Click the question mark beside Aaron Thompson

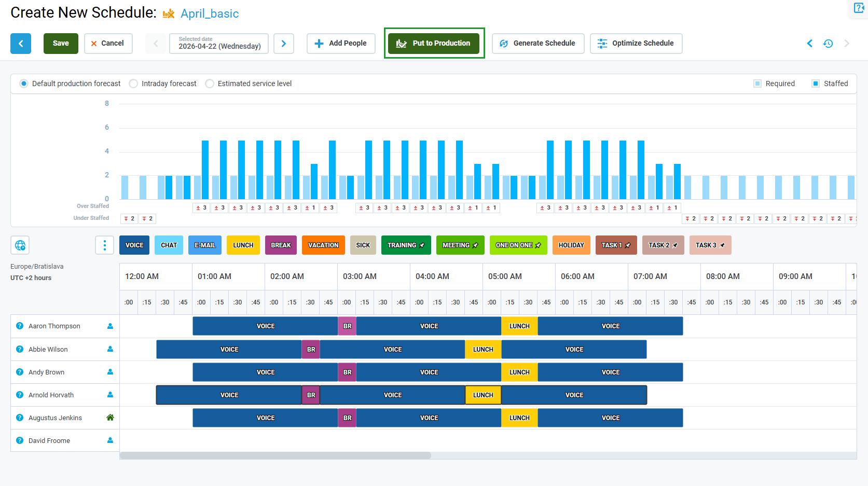(20, 326)
